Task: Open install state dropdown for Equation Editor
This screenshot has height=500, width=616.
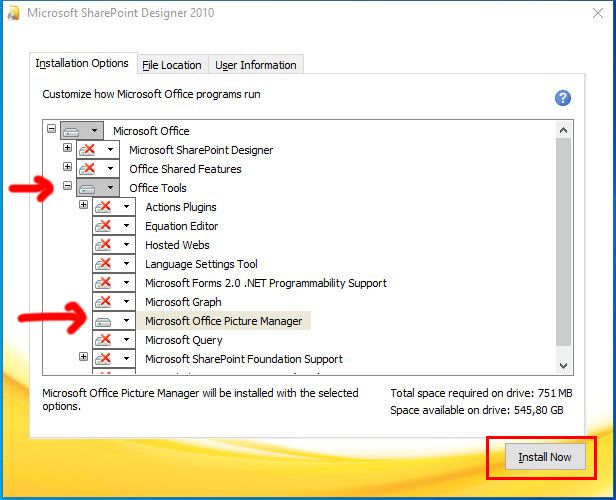Action: tap(114, 225)
